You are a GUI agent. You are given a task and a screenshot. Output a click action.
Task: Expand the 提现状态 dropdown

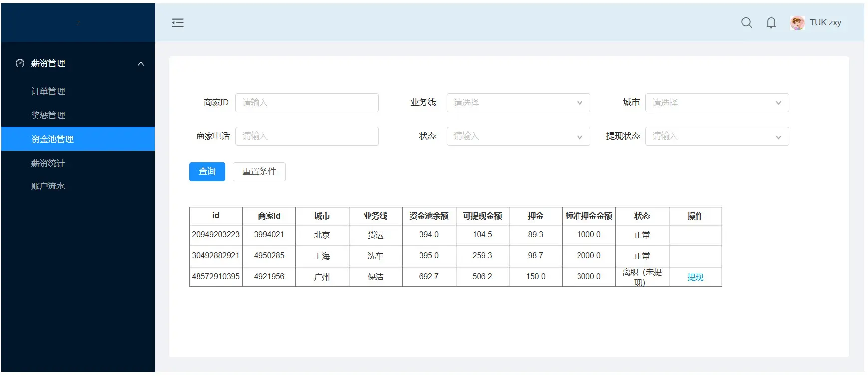pyautogui.click(x=716, y=136)
